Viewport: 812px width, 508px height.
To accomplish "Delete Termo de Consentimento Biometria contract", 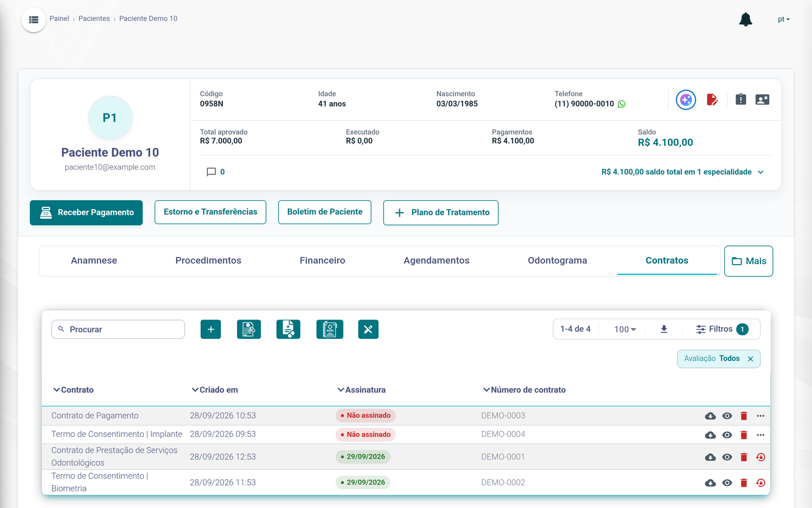I will (744, 483).
